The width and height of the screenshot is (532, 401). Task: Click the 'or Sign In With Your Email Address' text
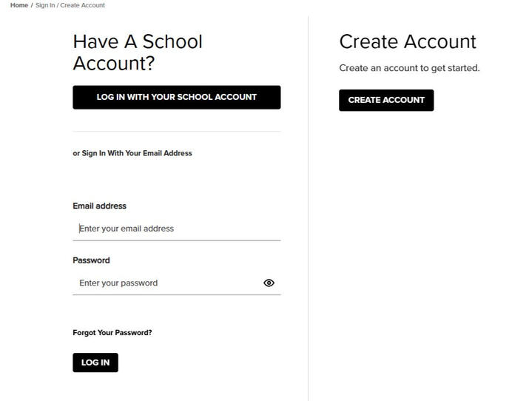pos(132,153)
